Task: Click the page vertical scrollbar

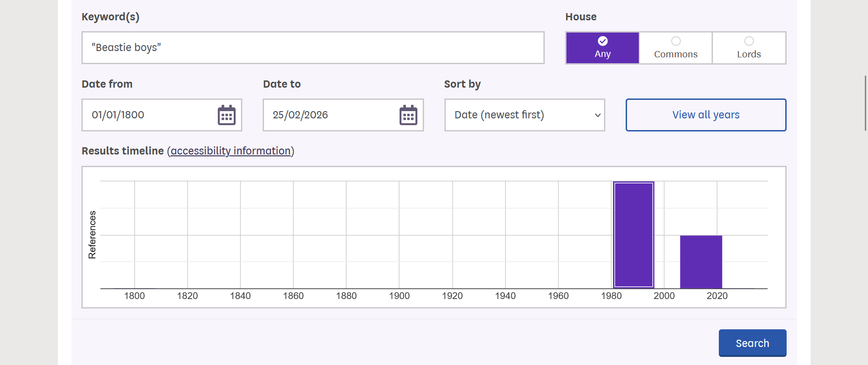Action: tap(865, 103)
